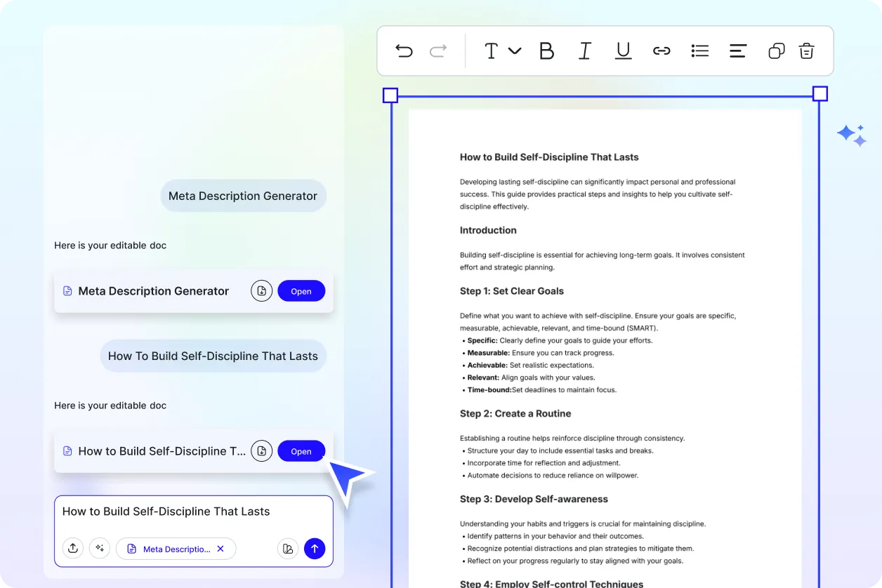Duplicate content with the copy icon

click(775, 50)
